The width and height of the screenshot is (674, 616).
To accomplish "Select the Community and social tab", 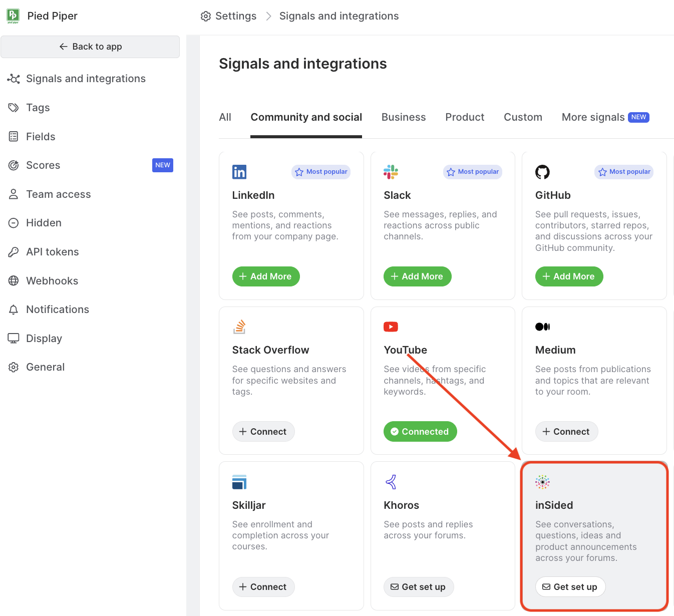I will (x=306, y=117).
